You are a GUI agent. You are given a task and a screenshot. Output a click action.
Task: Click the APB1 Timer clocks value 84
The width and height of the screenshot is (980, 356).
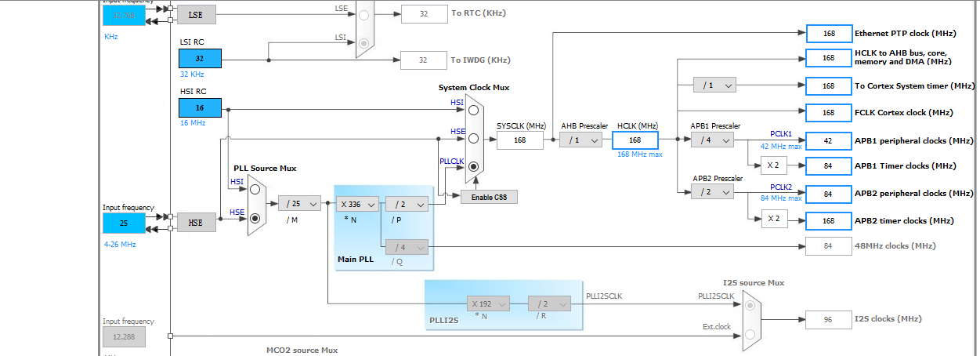coord(829,166)
